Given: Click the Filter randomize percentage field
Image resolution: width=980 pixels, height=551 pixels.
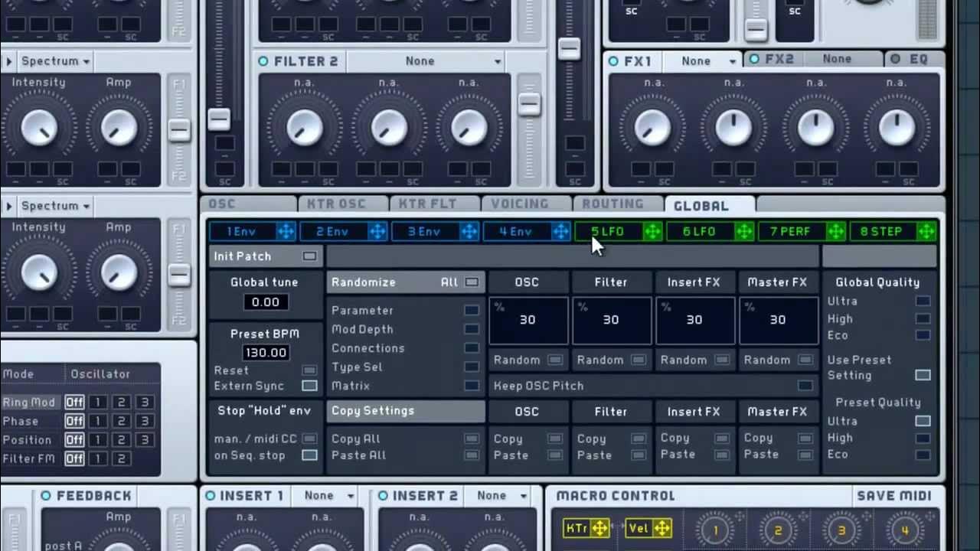Looking at the screenshot, I should click(611, 320).
